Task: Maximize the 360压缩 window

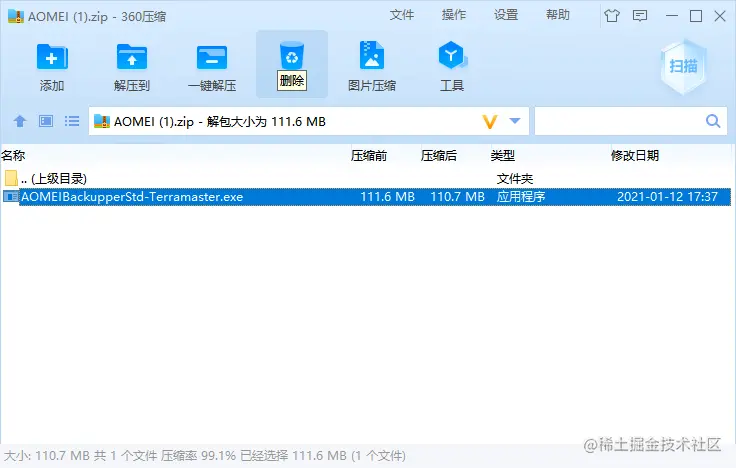Action: tap(696, 16)
